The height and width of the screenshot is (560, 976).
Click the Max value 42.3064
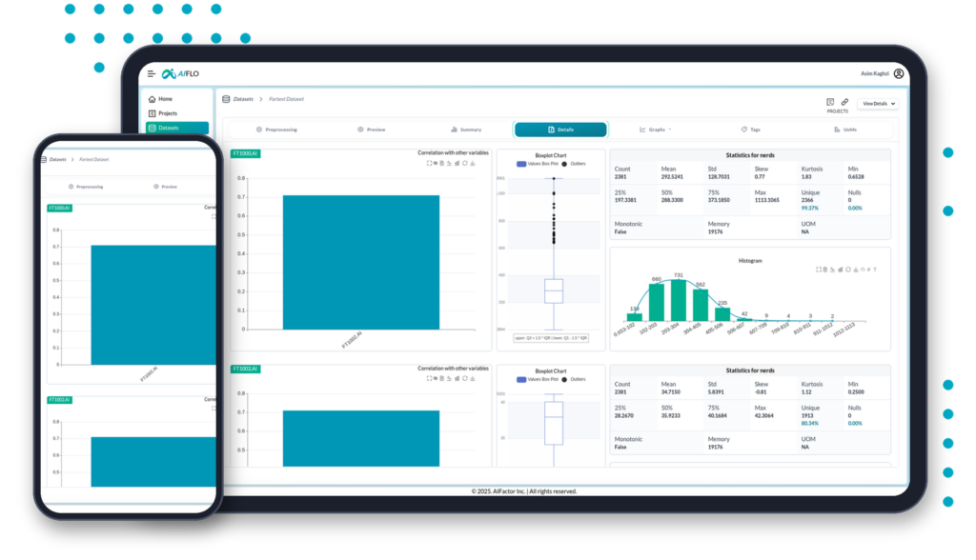click(x=765, y=415)
